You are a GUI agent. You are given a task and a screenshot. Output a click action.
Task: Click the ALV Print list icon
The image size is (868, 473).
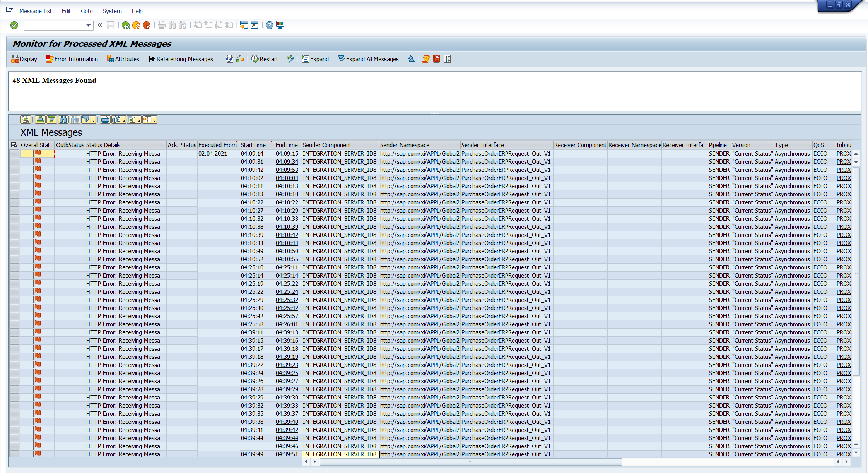[x=104, y=120]
